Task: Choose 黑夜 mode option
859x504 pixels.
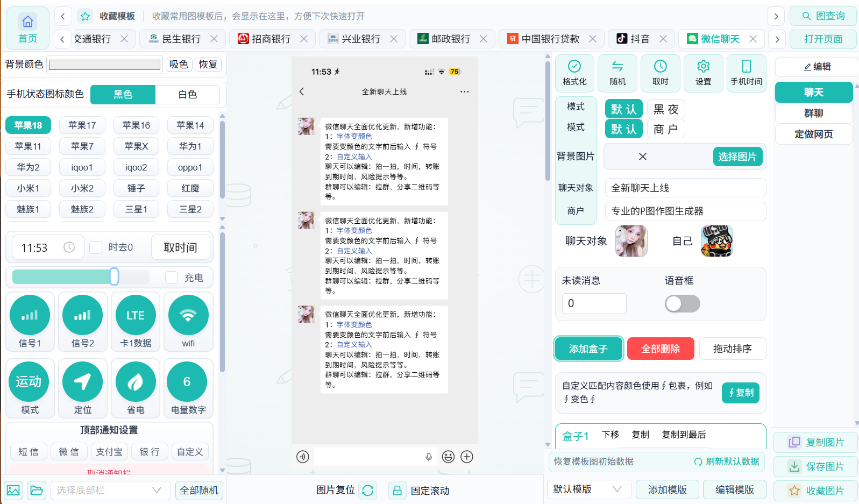Action: tap(666, 110)
